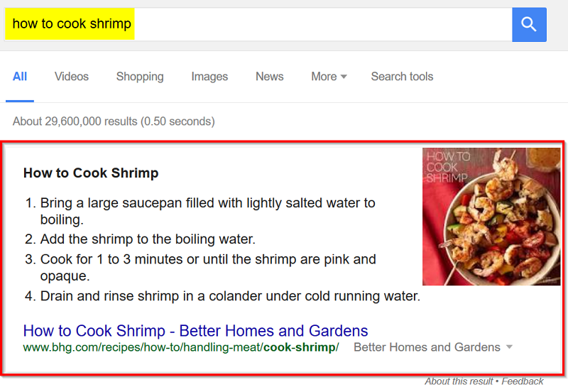Click the green www.bhg.com URL
Image resolution: width=568 pixels, height=392 pixels.
pos(181,347)
